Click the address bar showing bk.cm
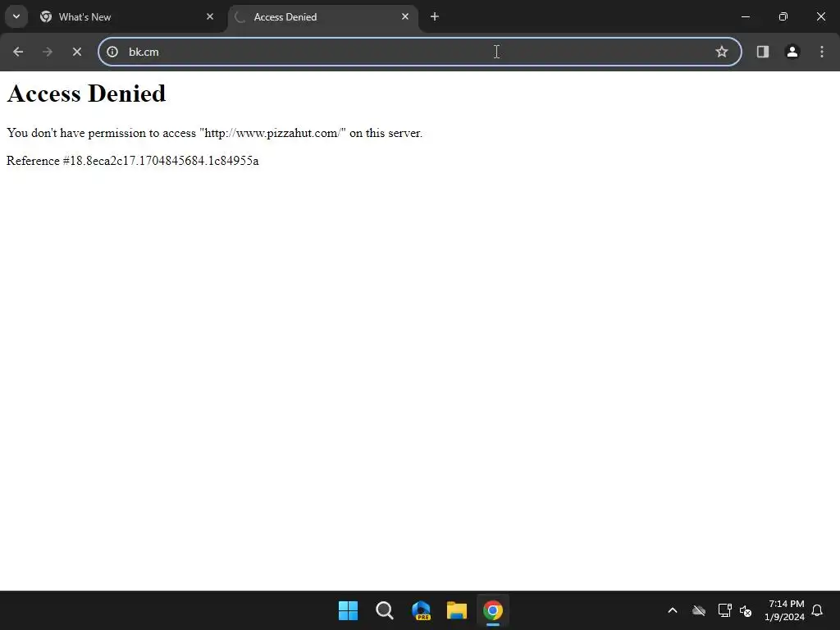Image resolution: width=840 pixels, height=630 pixels. tap(419, 52)
